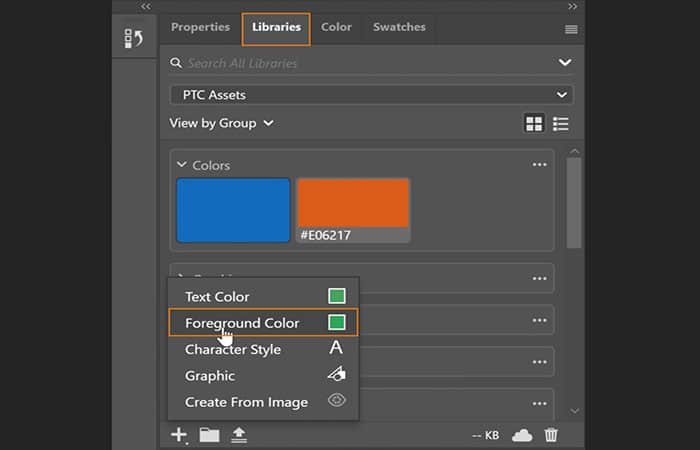Open the View by Group dropdown
The width and height of the screenshot is (700, 450).
[x=221, y=123]
